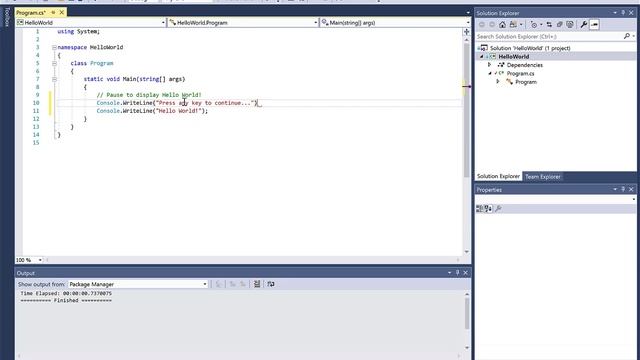Switch to the Team Explorer tab
This screenshot has width=640, height=360.
542,177
